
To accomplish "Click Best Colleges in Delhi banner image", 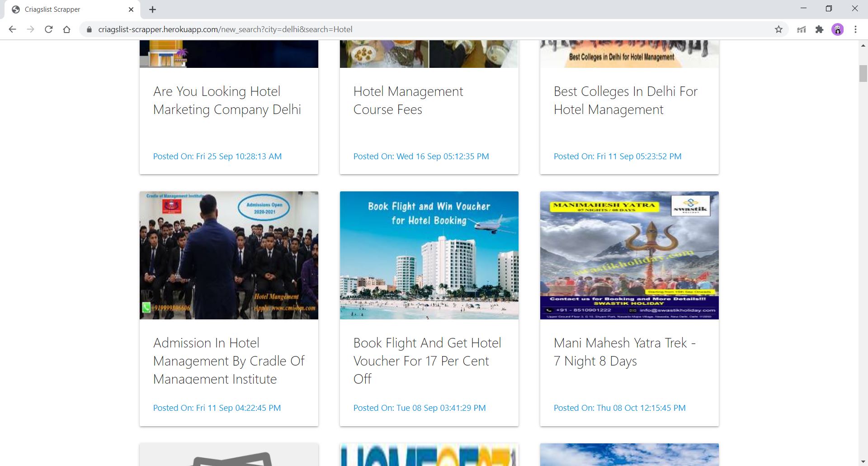I will pos(629,54).
